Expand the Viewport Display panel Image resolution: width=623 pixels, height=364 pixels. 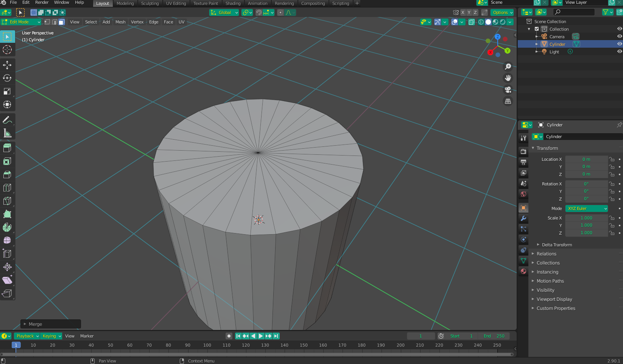(554, 299)
